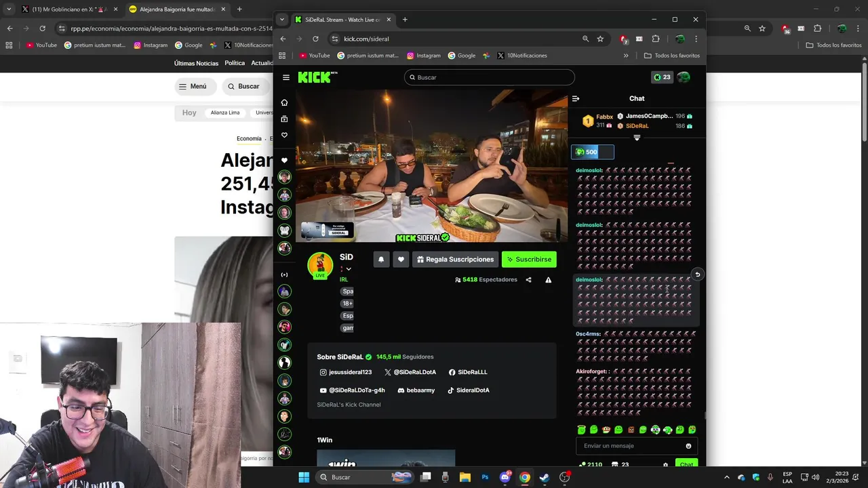Image resolution: width=868 pixels, height=488 pixels.
Task: Open TikTok link SideralDotA
Action: click(x=468, y=390)
